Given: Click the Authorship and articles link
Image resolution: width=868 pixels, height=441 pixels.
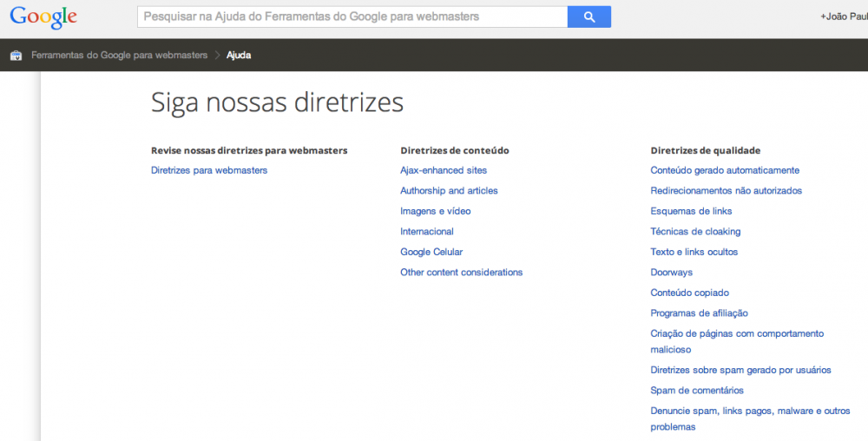Looking at the screenshot, I should [449, 191].
